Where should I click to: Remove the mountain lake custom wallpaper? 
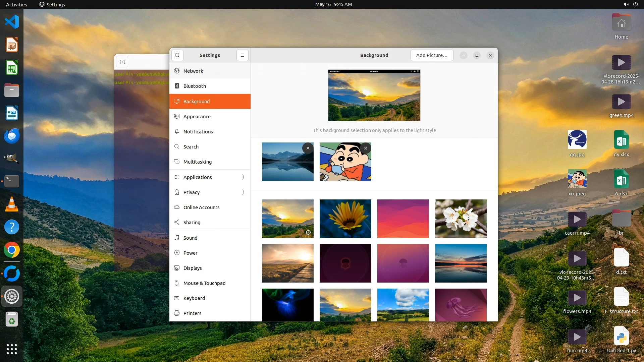point(308,148)
